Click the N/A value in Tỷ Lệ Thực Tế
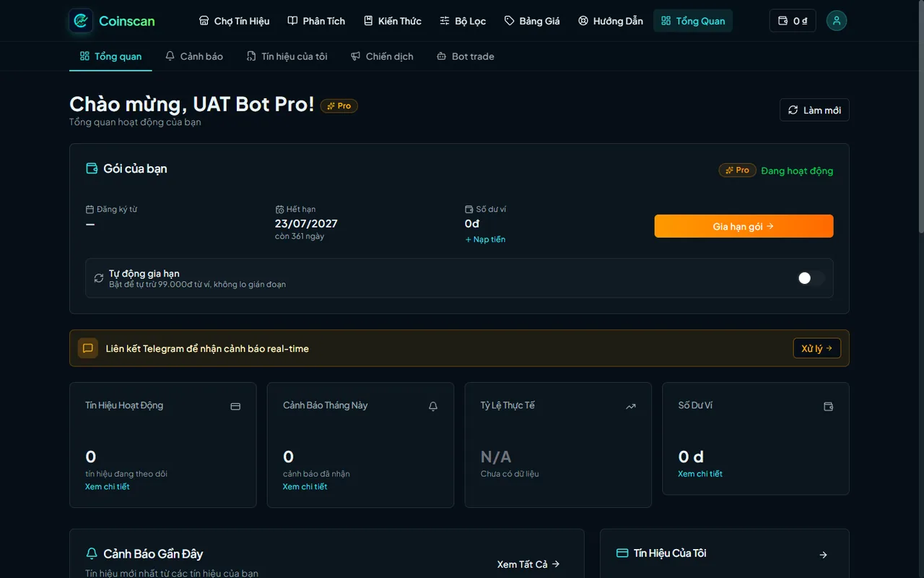Image resolution: width=924 pixels, height=578 pixels. click(496, 457)
